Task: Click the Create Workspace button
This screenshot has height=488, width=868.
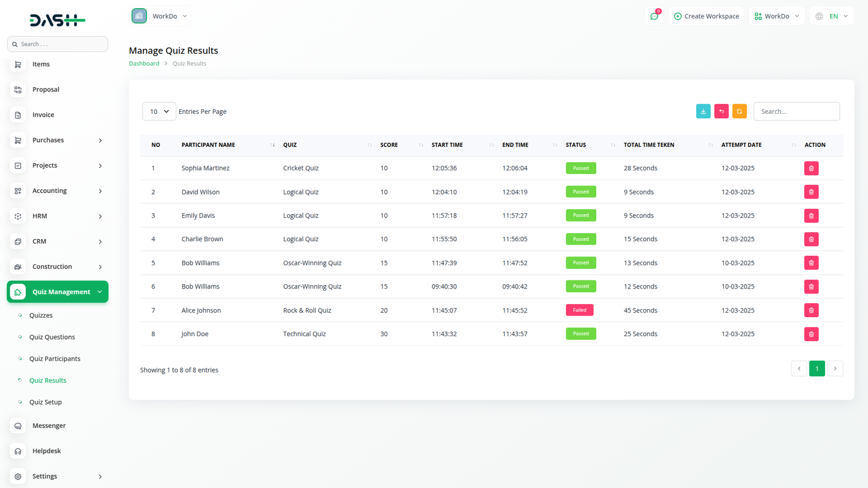Action: click(x=706, y=16)
